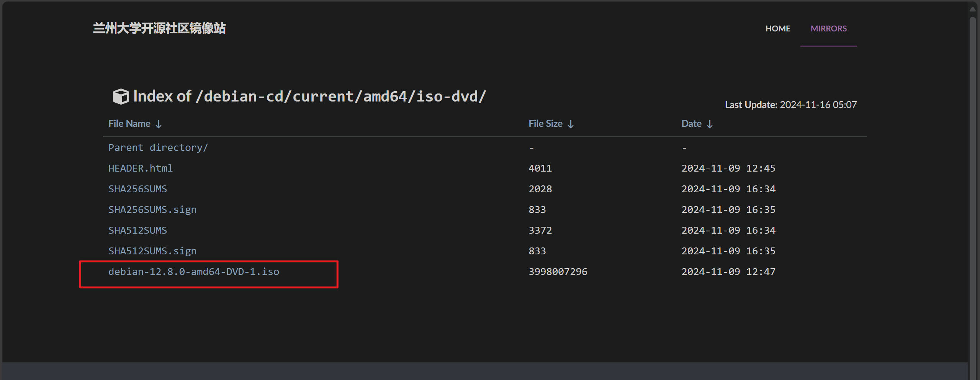Click the date 2024-11-09 12:47
The height and width of the screenshot is (380, 980).
coord(728,272)
